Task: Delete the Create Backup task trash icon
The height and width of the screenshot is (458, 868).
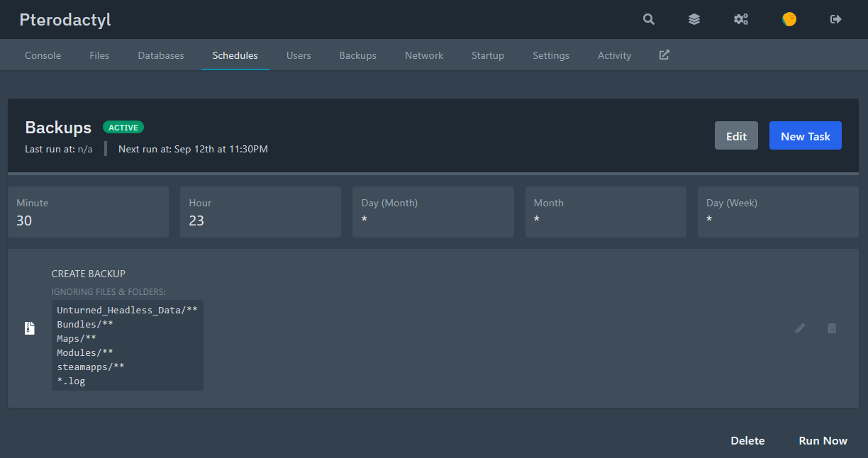Action: click(x=832, y=328)
